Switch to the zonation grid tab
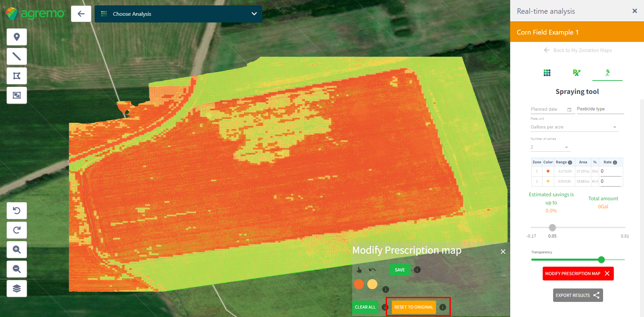Viewport: 644px width, 317px height. tap(547, 73)
